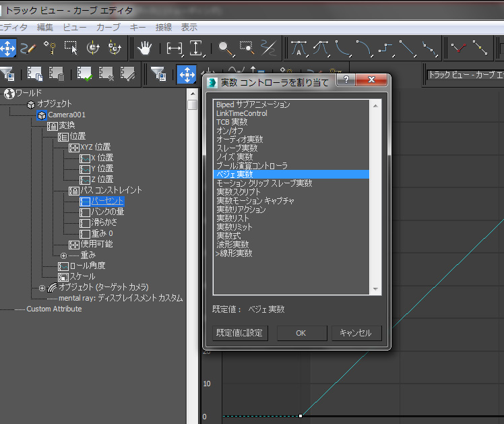This screenshot has height=424, width=504.
Task: Open the 接線 menu
Action: point(164,28)
